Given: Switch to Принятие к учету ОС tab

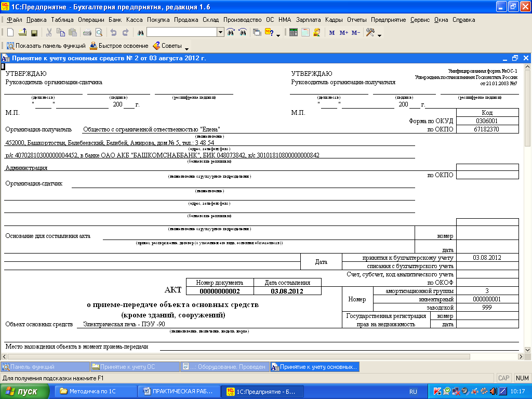Looking at the screenshot, I should (x=135, y=367).
